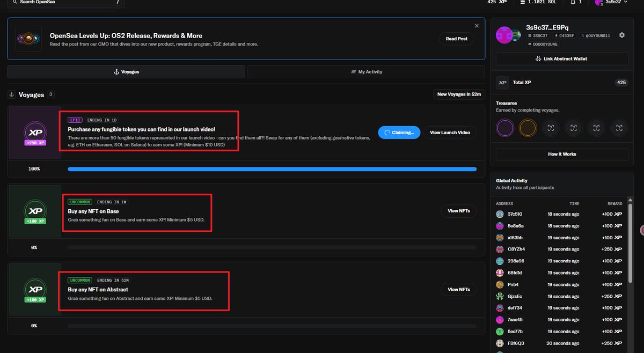Viewport: 644px width, 353px height.
Task: Click the address 37c510 in Global Activity
Action: pos(515,214)
